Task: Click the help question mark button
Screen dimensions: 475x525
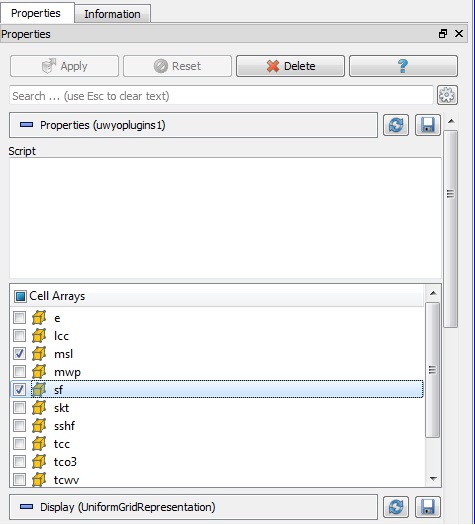Action: point(403,66)
